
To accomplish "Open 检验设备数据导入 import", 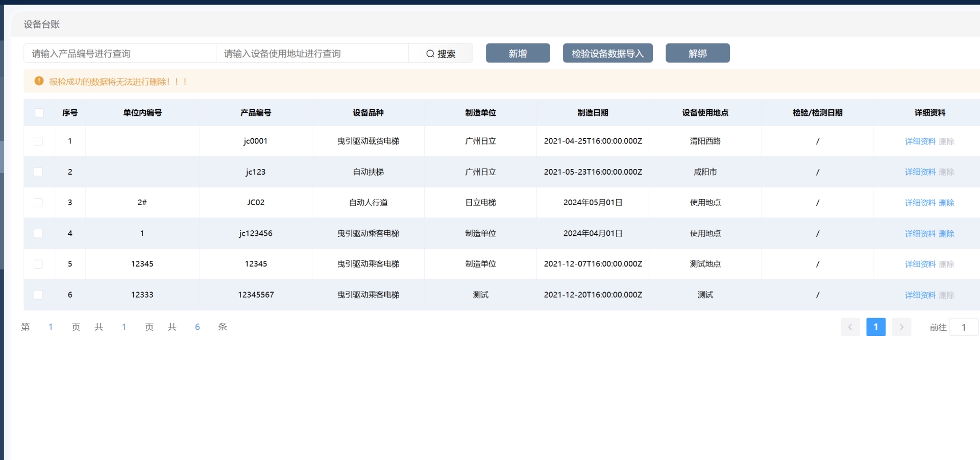I will tap(607, 53).
